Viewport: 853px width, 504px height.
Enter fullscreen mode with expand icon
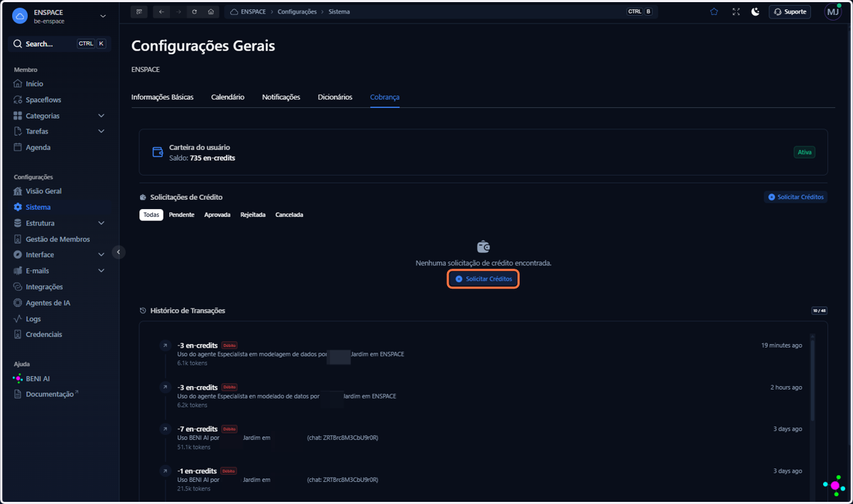click(736, 12)
